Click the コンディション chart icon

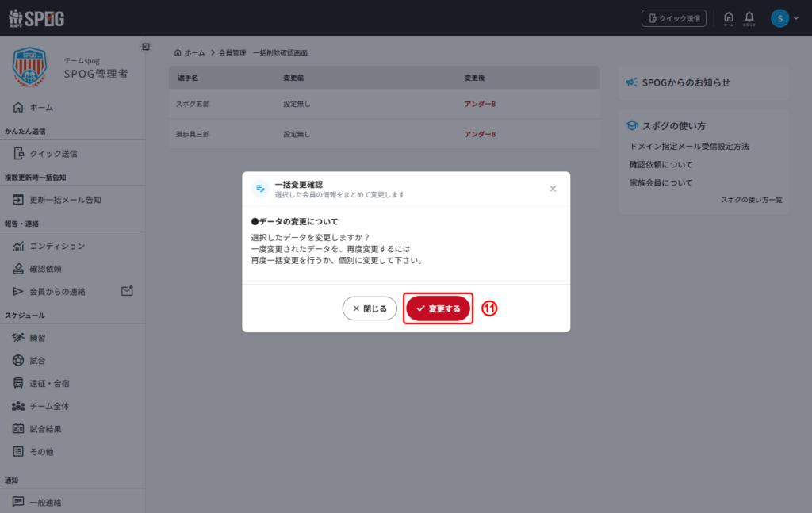point(18,246)
